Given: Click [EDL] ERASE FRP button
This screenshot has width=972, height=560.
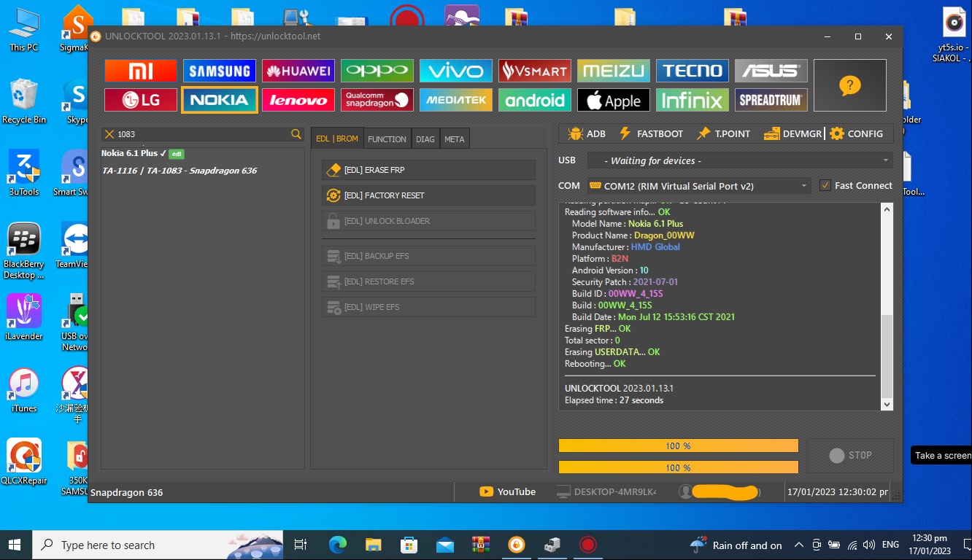Looking at the screenshot, I should point(428,170).
